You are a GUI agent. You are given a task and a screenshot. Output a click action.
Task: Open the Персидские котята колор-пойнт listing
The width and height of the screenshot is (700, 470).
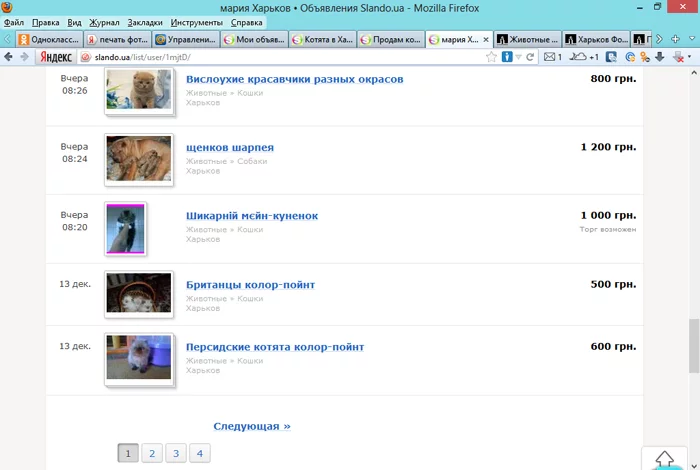[x=275, y=347]
